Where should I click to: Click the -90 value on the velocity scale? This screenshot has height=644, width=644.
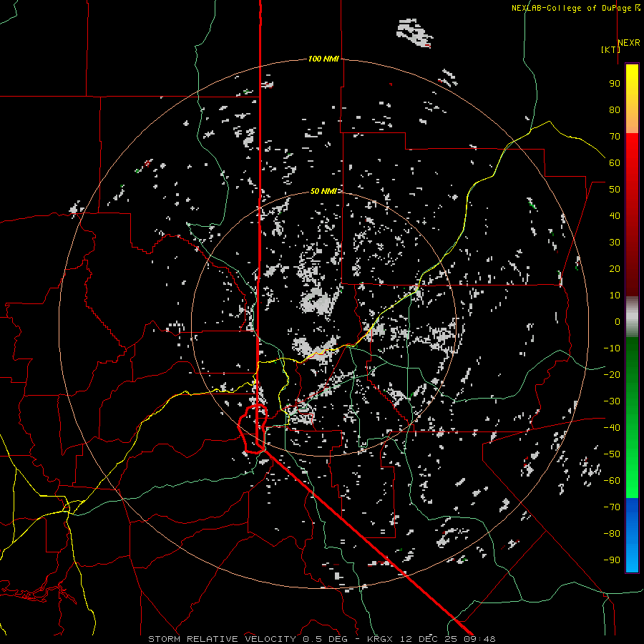click(x=612, y=560)
